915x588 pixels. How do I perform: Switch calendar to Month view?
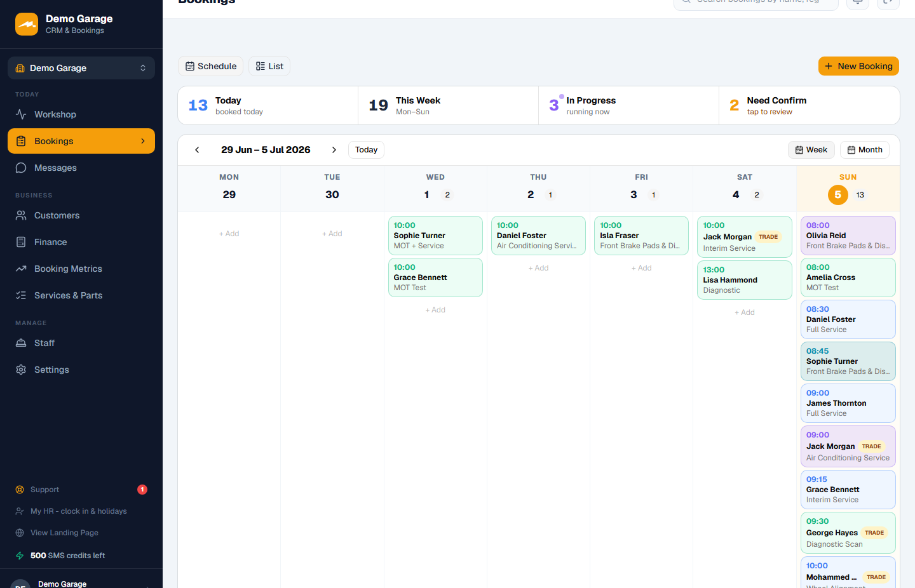point(865,150)
